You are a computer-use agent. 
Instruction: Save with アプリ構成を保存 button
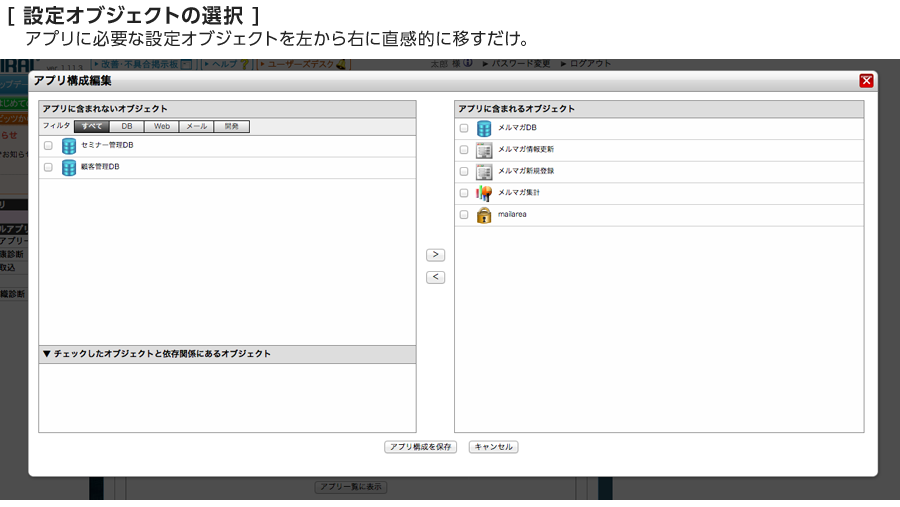pos(420,447)
